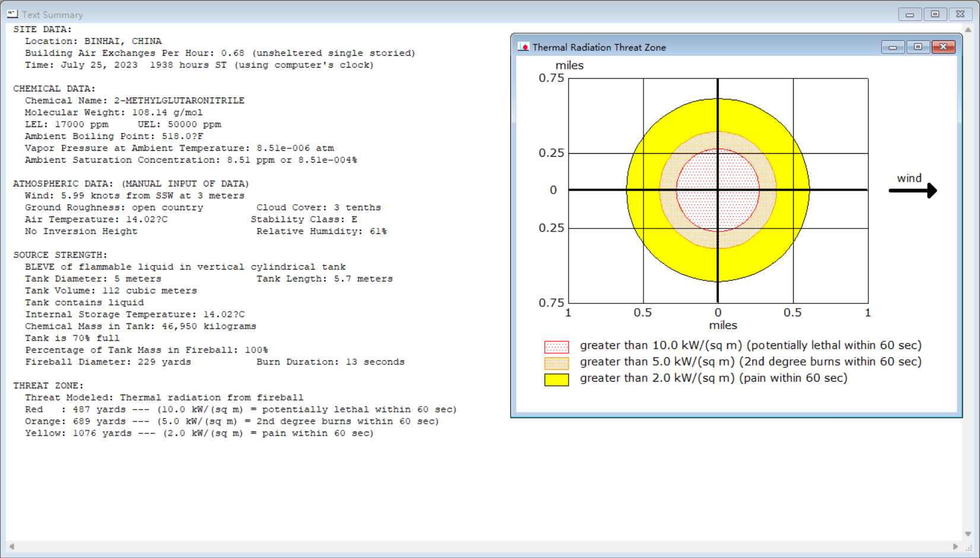Click the 'Ambient Boiling Point' line
The image size is (980, 558).
114,137
